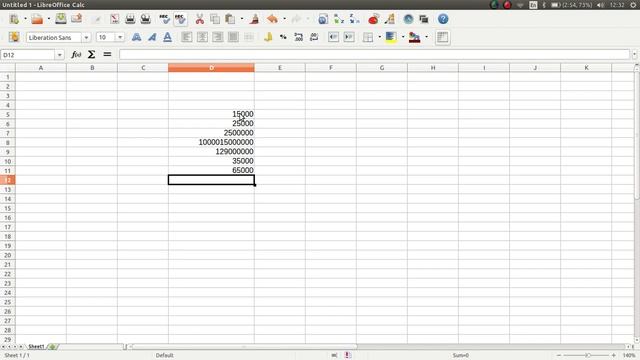Click the Navigator compass icon

(x=408, y=19)
